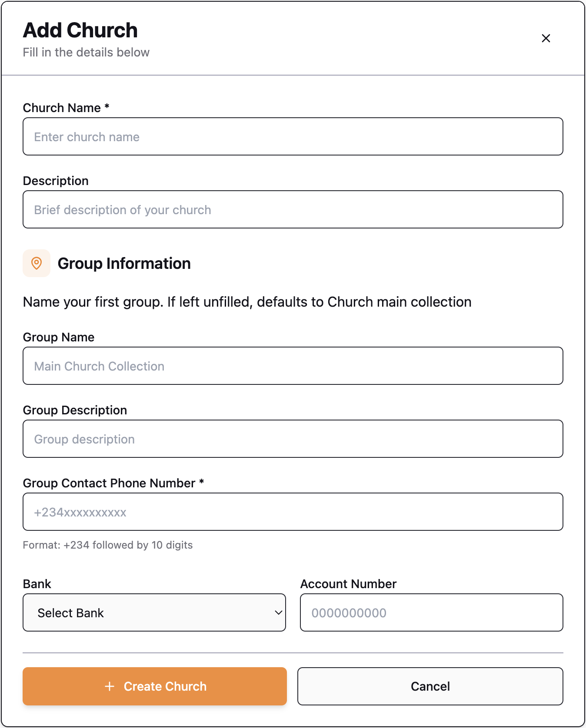Submit form with Create Church button
586x728 pixels.
[x=155, y=686]
